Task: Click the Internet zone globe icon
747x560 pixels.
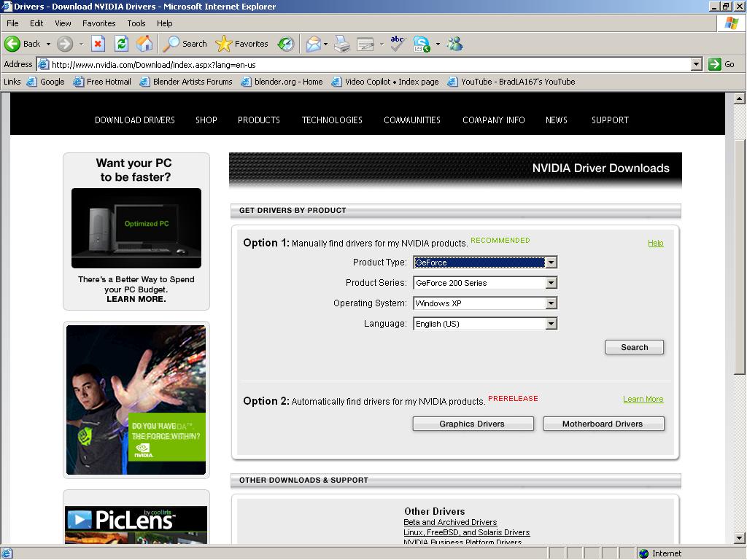Action: 643,553
